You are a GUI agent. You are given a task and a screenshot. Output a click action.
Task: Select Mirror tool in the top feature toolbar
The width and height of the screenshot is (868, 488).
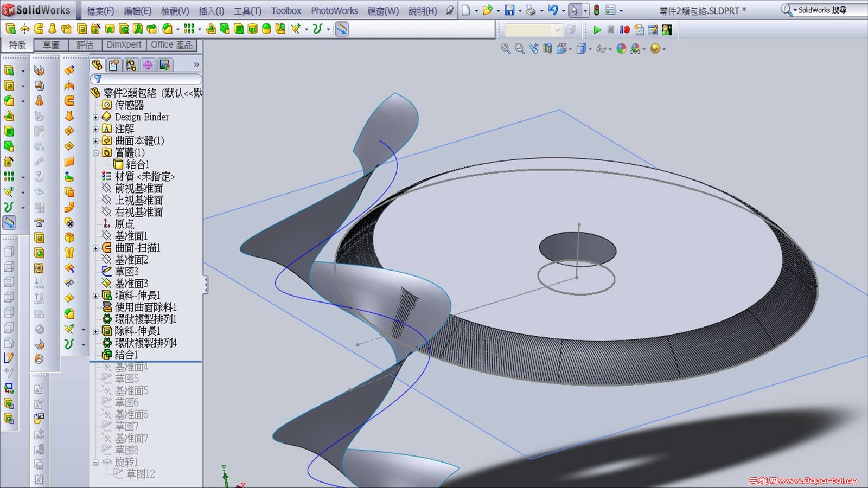280,29
